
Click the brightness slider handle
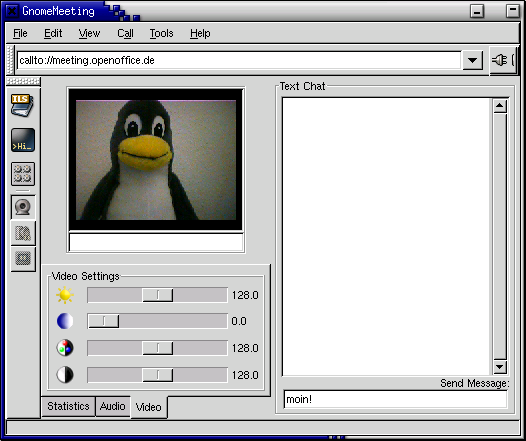tap(158, 295)
